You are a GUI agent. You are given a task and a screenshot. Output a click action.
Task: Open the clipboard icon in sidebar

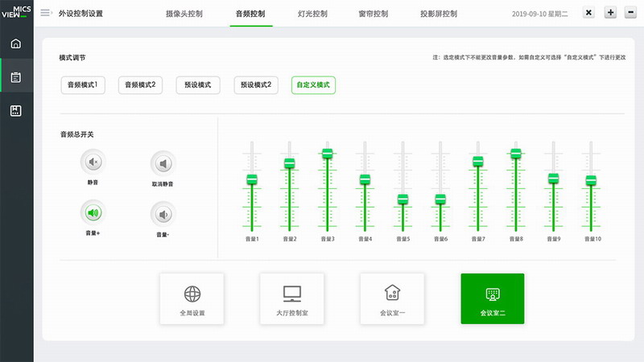tap(16, 77)
